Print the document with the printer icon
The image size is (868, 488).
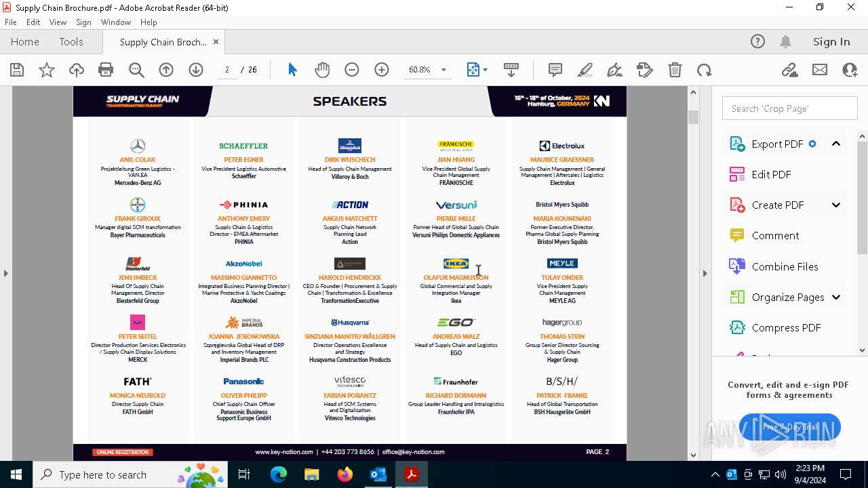point(106,70)
